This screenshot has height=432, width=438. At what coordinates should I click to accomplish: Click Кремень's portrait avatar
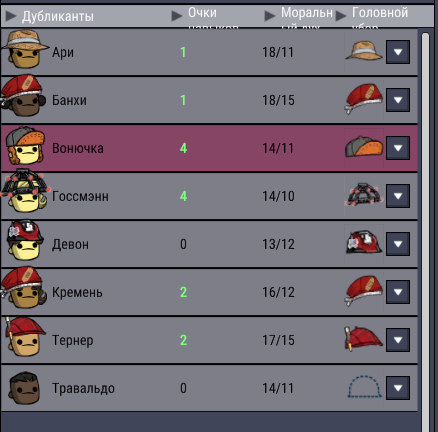23,288
